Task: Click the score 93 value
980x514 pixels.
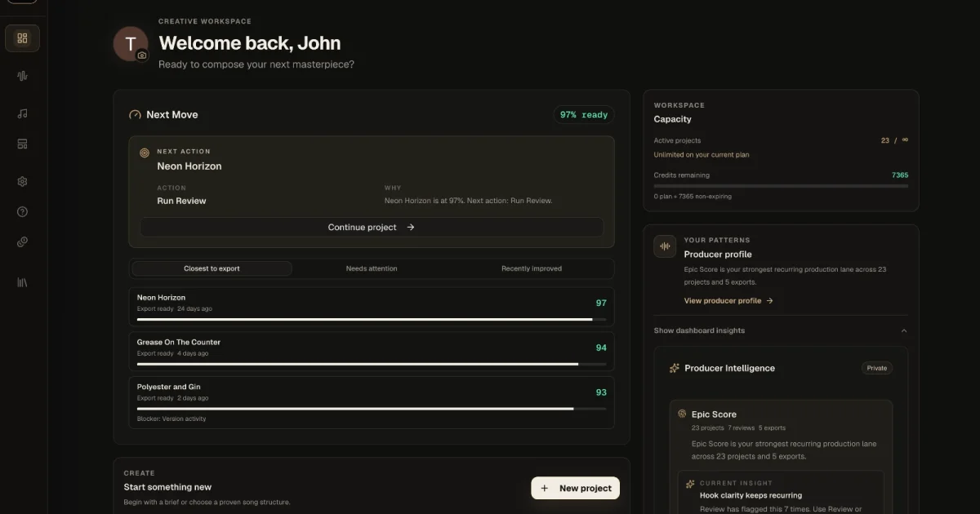Action: 601,392
